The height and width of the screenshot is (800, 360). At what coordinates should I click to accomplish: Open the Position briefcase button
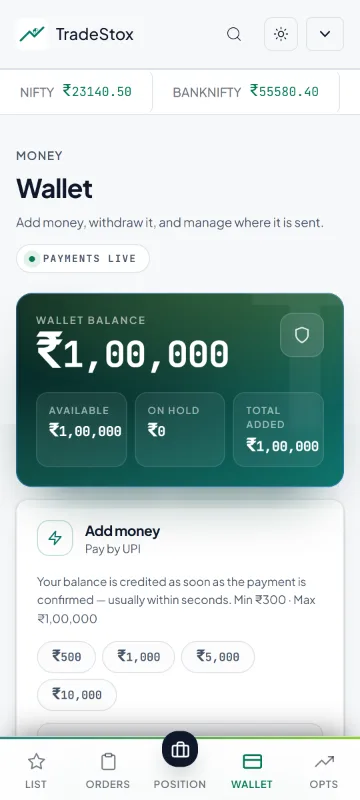point(180,749)
